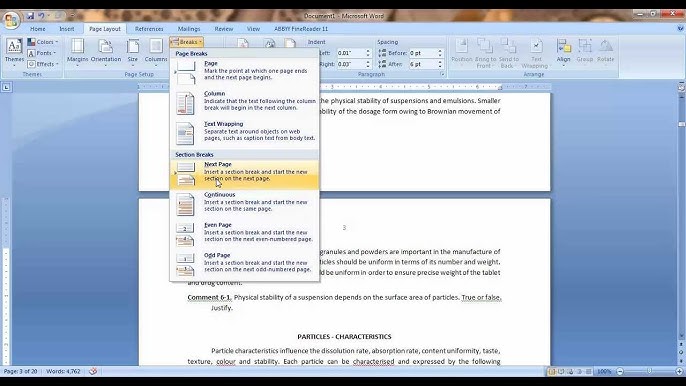
Task: Open the theme Effects dropdown
Action: pos(42,64)
